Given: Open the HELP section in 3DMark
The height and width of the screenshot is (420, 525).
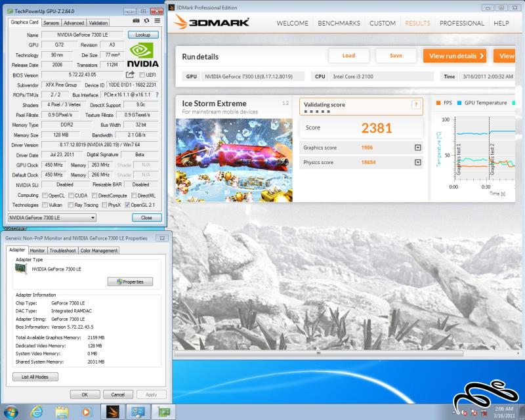Looking at the screenshot, I should (x=501, y=23).
